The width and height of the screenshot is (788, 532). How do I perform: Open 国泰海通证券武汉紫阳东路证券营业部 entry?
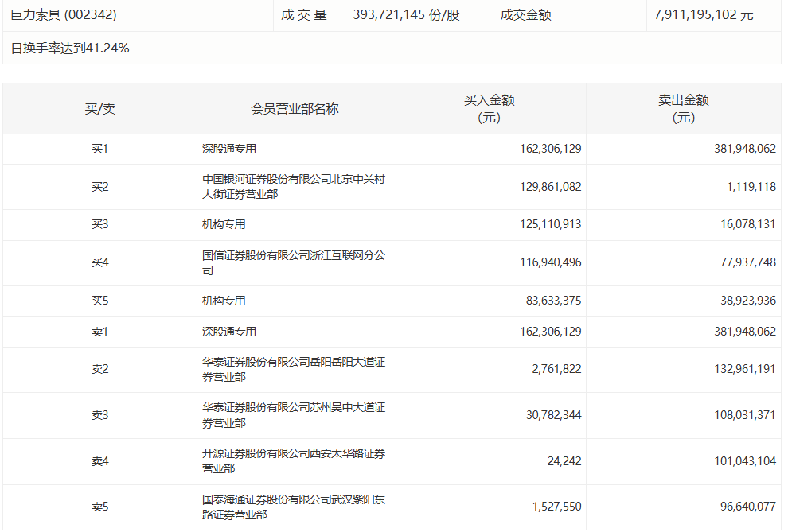(x=294, y=507)
